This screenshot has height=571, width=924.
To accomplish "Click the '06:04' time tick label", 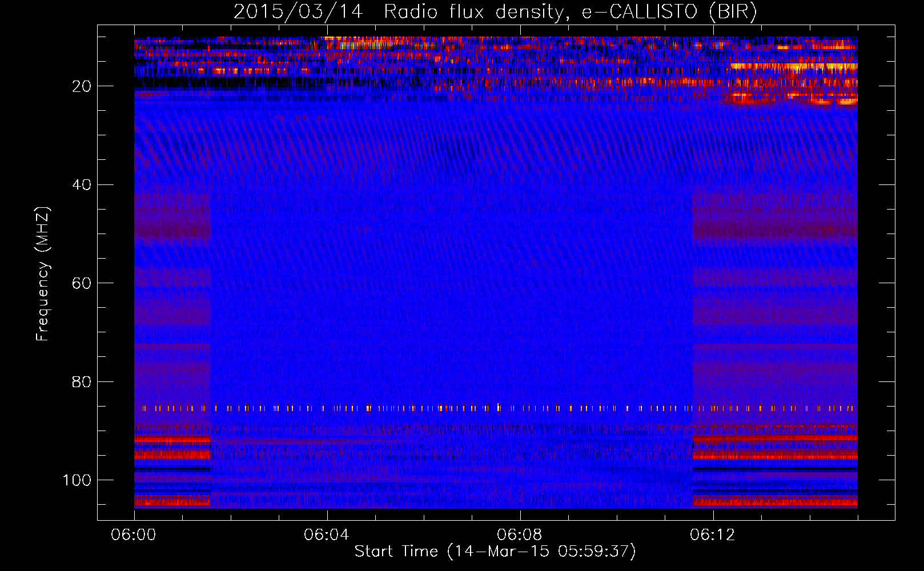I will pyautogui.click(x=327, y=534).
